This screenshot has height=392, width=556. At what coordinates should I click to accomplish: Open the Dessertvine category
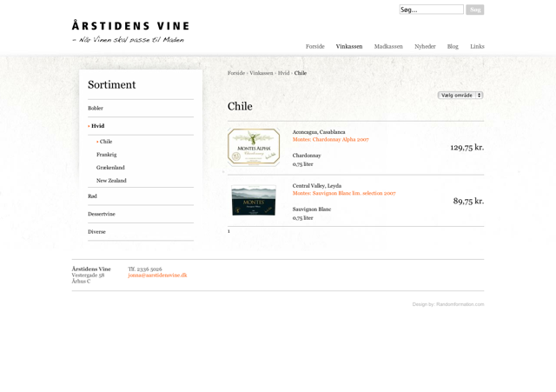(x=102, y=214)
